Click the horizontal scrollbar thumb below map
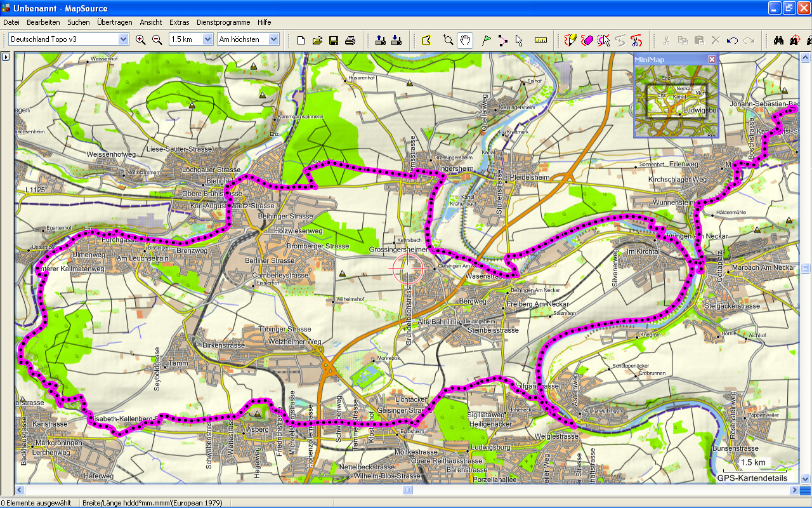812x508 pixels. coord(408,490)
